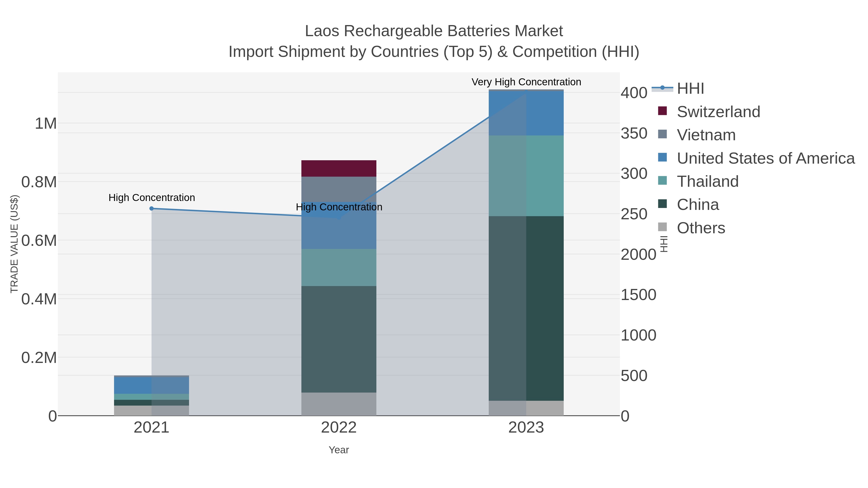The height and width of the screenshot is (488, 868).
Task: Click the 3500 right axis tick label
Action: pos(634,133)
